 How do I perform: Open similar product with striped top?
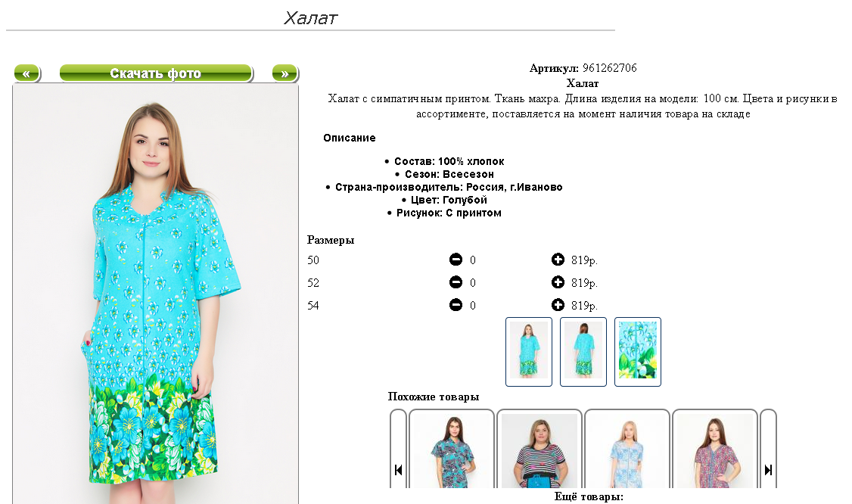pyautogui.click(x=539, y=449)
